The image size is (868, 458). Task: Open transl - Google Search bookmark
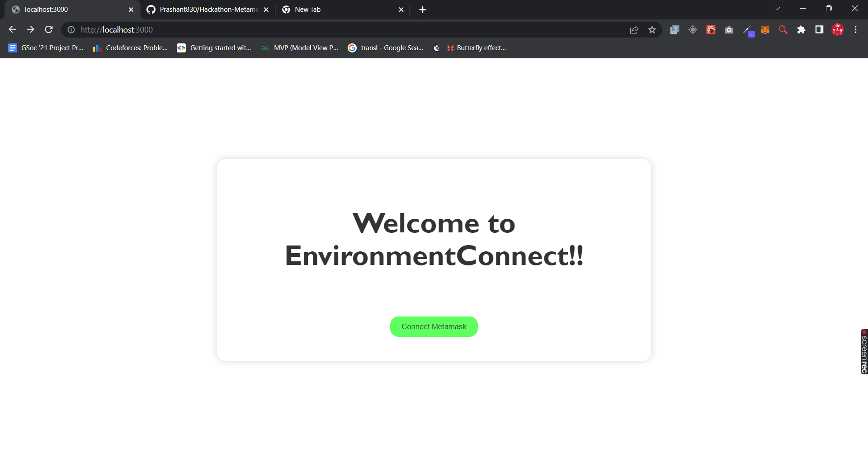pos(386,48)
